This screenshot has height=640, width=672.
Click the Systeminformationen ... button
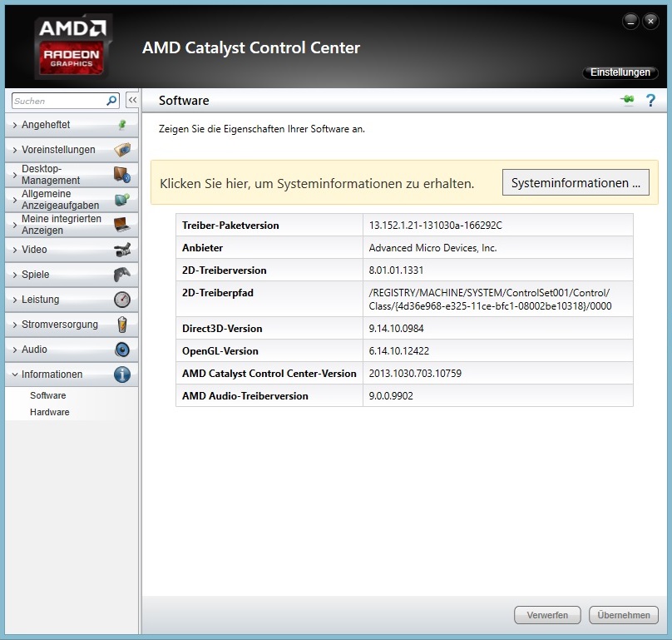(x=576, y=183)
